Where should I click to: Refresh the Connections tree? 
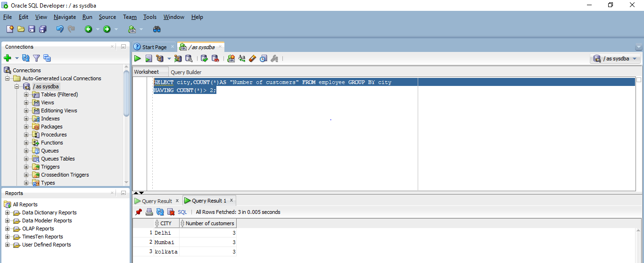tap(26, 58)
